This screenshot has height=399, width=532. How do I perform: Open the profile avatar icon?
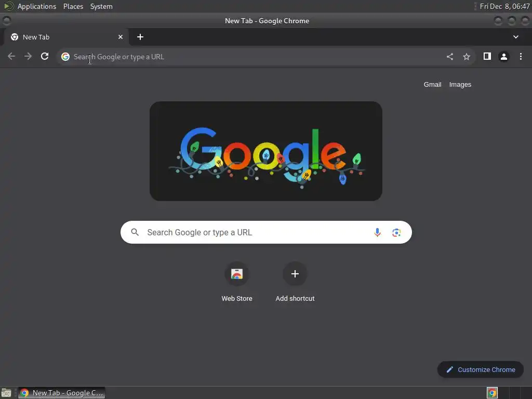pos(504,57)
